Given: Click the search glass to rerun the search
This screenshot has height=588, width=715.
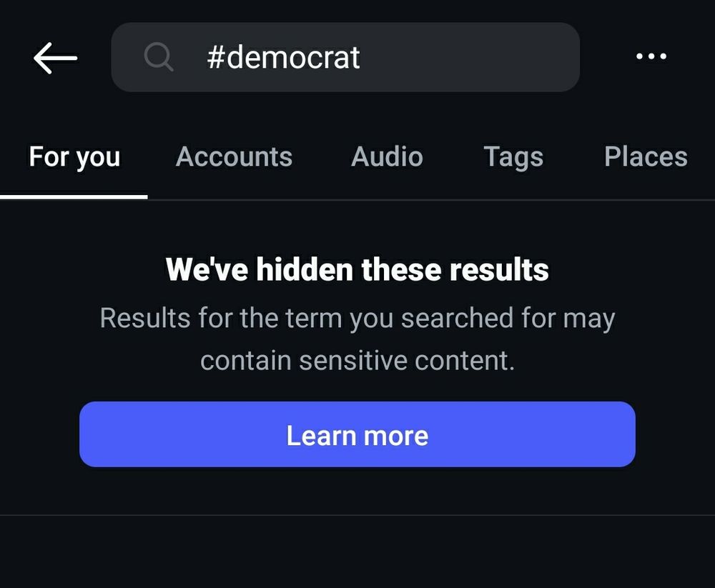Looking at the screenshot, I should 159,57.
